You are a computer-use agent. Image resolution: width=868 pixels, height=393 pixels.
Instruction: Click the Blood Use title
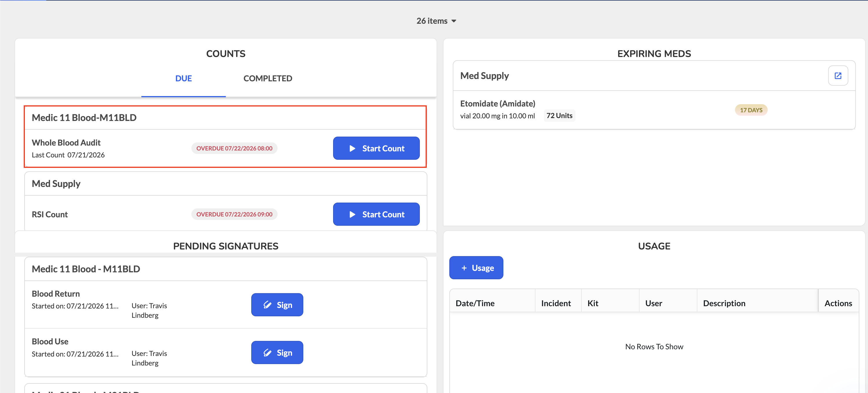[x=50, y=341]
